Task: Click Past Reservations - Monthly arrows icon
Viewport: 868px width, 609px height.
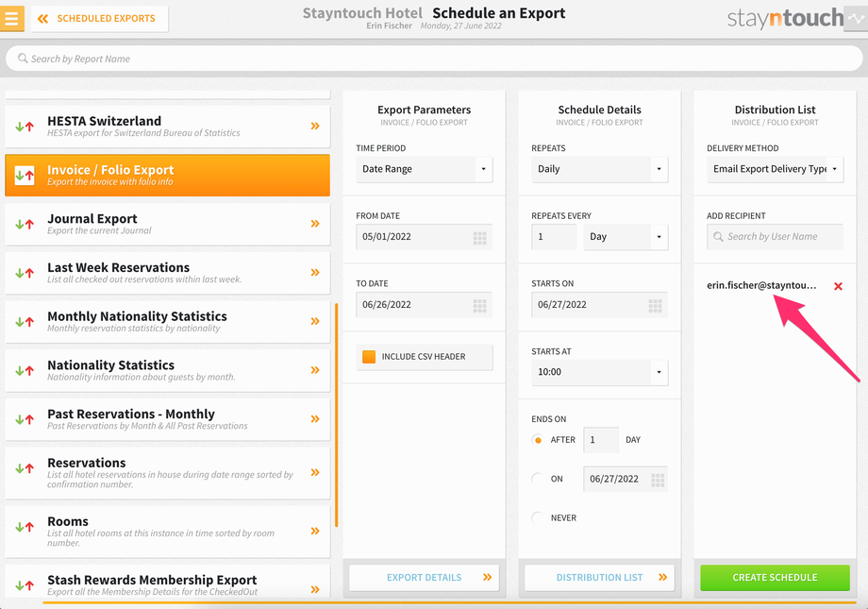Action: (25, 419)
